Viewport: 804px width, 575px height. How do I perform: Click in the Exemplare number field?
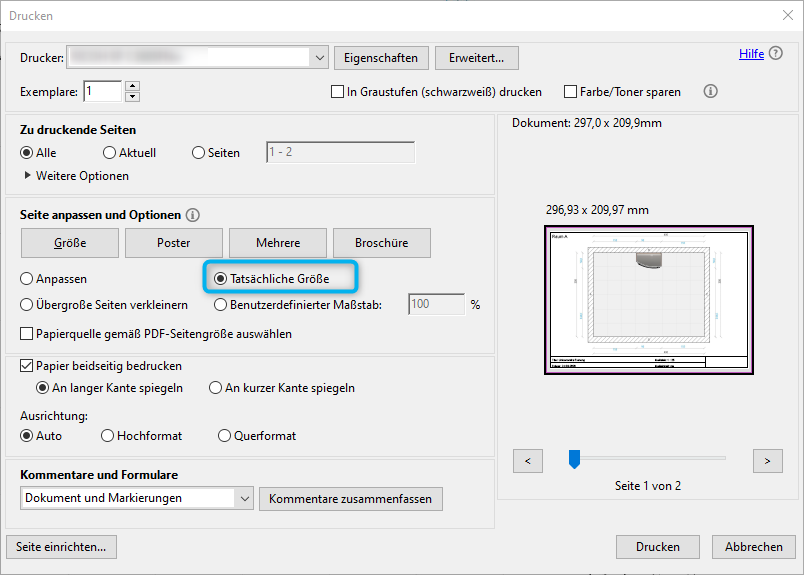pyautogui.click(x=103, y=91)
